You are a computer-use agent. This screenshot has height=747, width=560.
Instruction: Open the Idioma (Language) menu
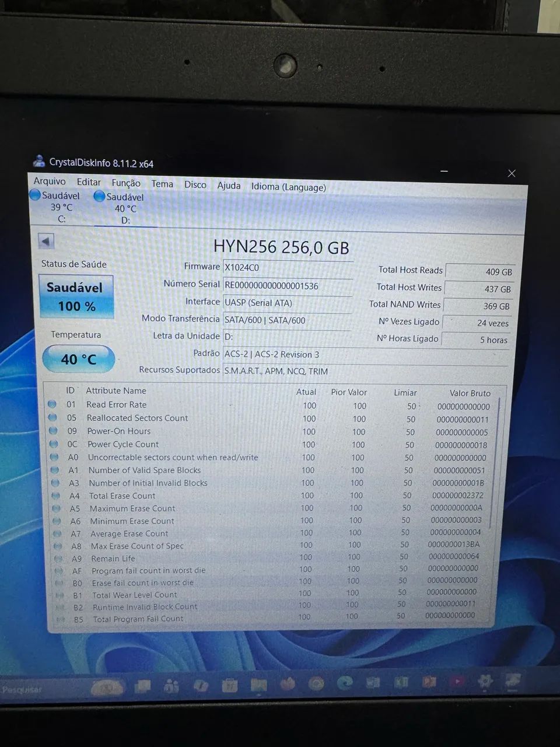(x=288, y=187)
